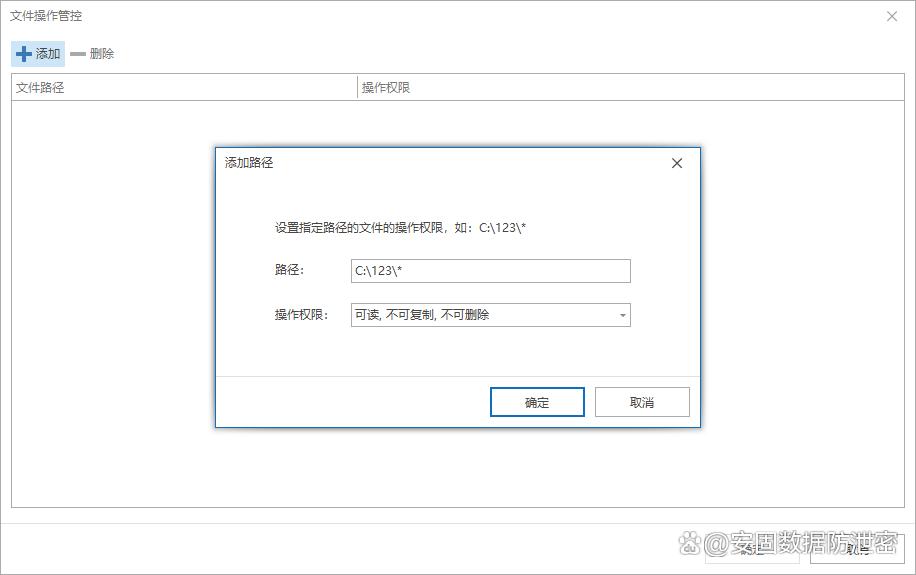The width and height of the screenshot is (916, 575).
Task: Focus the 路径 input field
Action: point(491,271)
